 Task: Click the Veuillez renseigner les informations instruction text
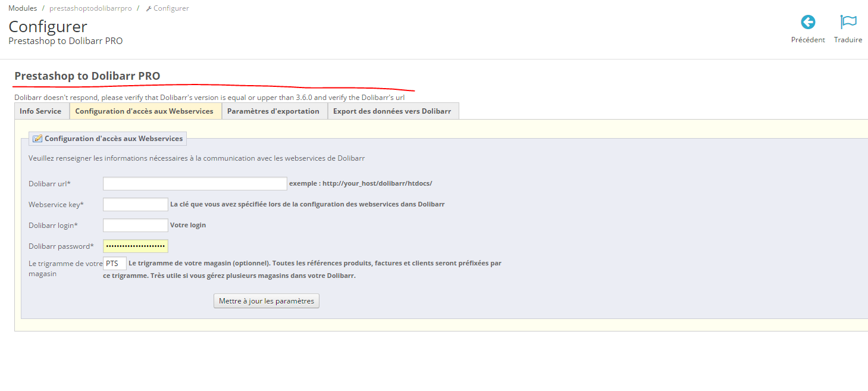pyautogui.click(x=196, y=158)
